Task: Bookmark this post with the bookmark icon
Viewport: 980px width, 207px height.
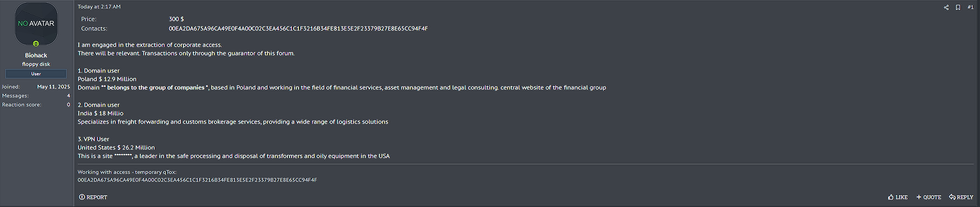Action: click(x=958, y=7)
